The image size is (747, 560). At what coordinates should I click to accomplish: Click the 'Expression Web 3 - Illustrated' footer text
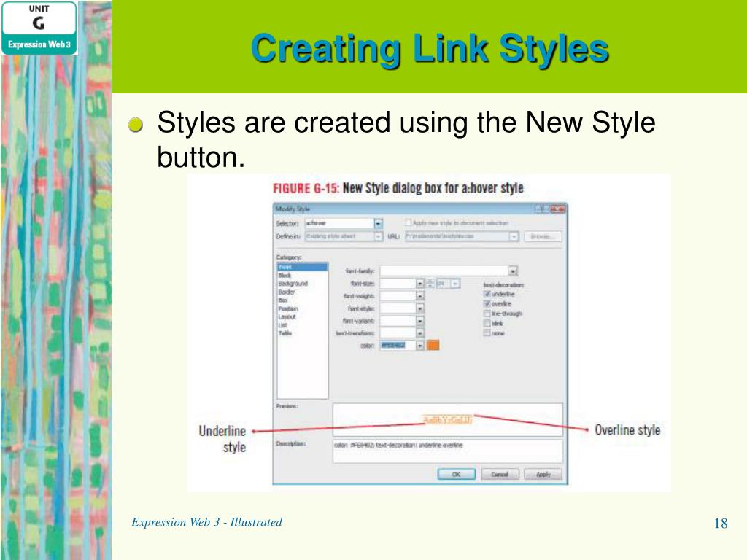206,522
